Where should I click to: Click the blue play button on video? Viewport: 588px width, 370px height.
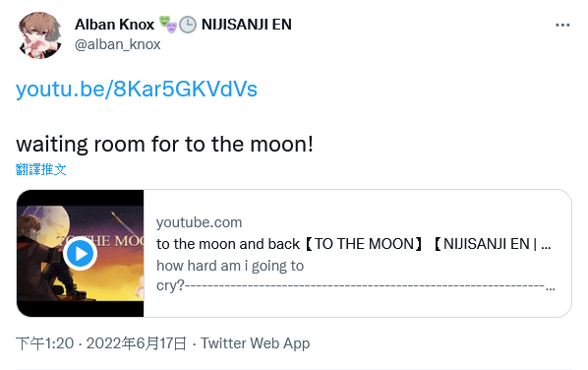[x=81, y=254]
